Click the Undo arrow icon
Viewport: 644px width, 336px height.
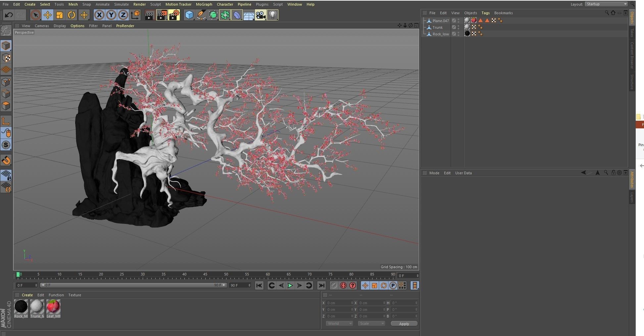(9, 15)
